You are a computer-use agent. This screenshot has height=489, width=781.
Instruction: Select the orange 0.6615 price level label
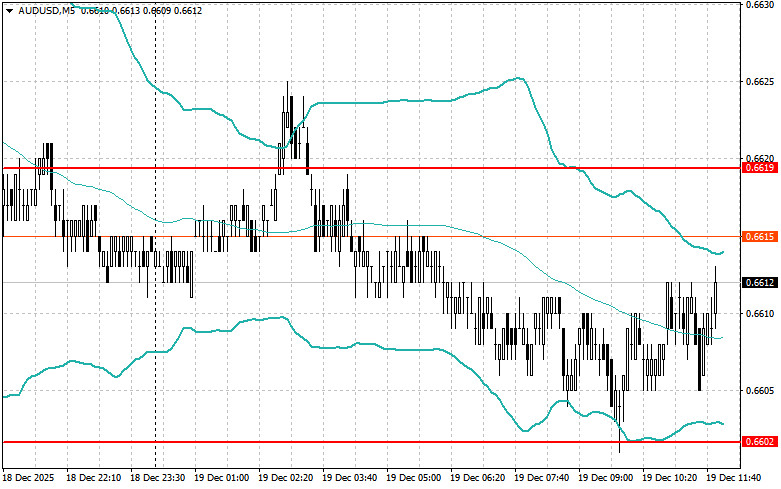coord(760,237)
